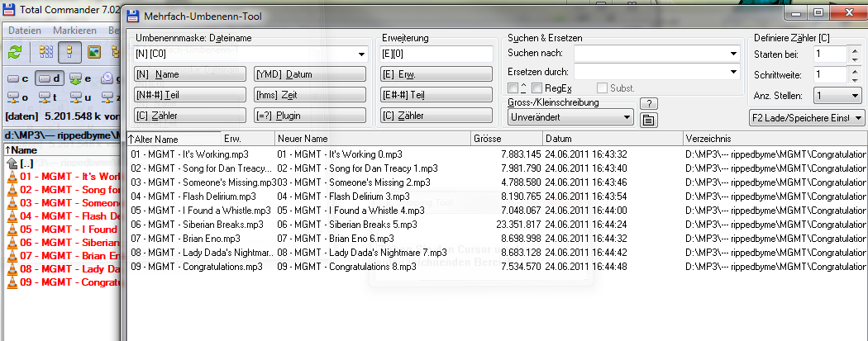Screen dimensions: 868x341
Task: Click the edit names list icon
Action: pos(649,120)
